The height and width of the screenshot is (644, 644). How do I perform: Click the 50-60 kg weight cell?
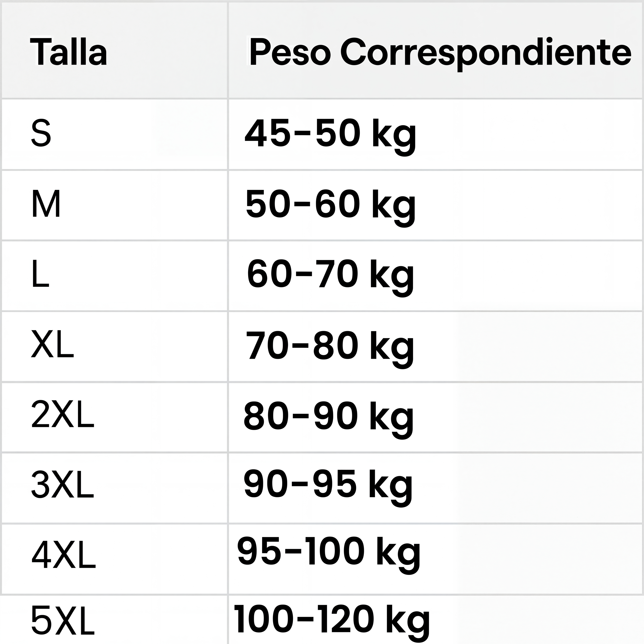point(330,205)
